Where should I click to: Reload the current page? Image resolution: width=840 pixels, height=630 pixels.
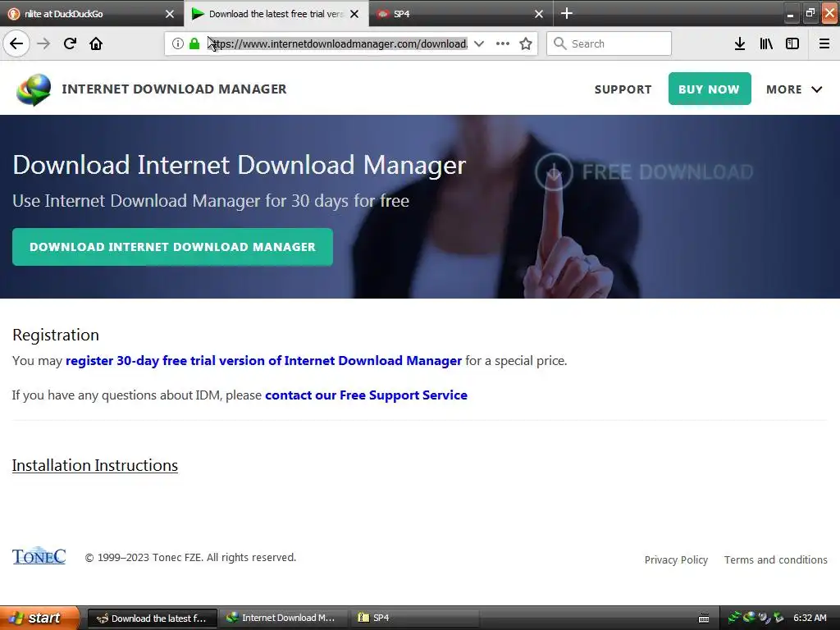(x=70, y=43)
